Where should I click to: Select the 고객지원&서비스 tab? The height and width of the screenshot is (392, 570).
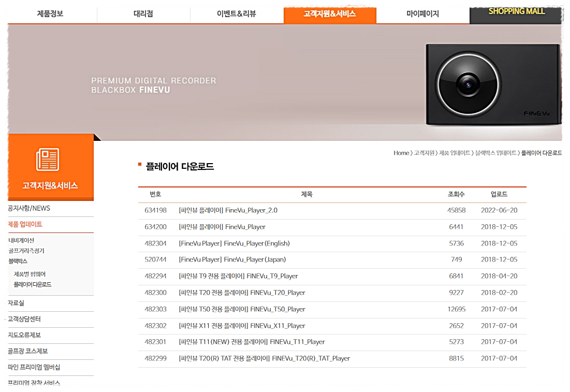tap(330, 15)
